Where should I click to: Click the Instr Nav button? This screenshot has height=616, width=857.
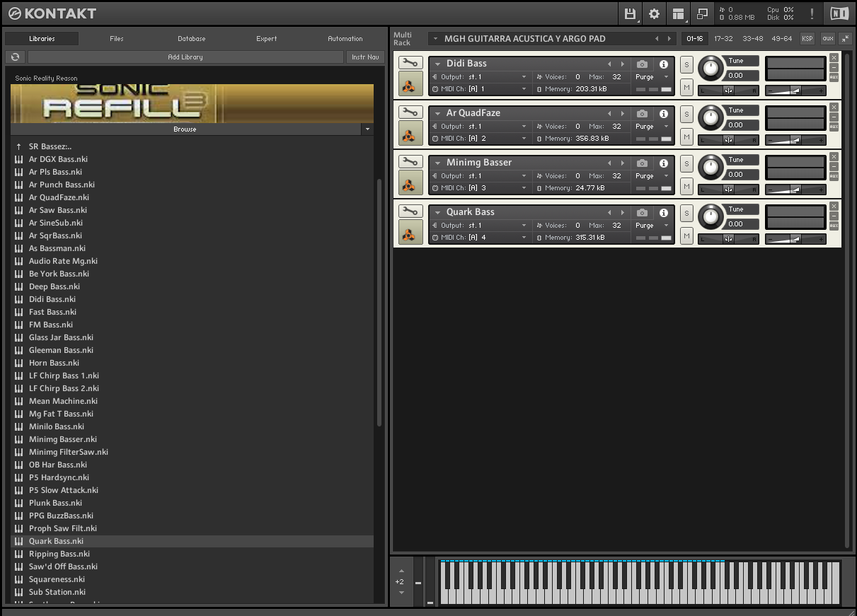coord(365,57)
